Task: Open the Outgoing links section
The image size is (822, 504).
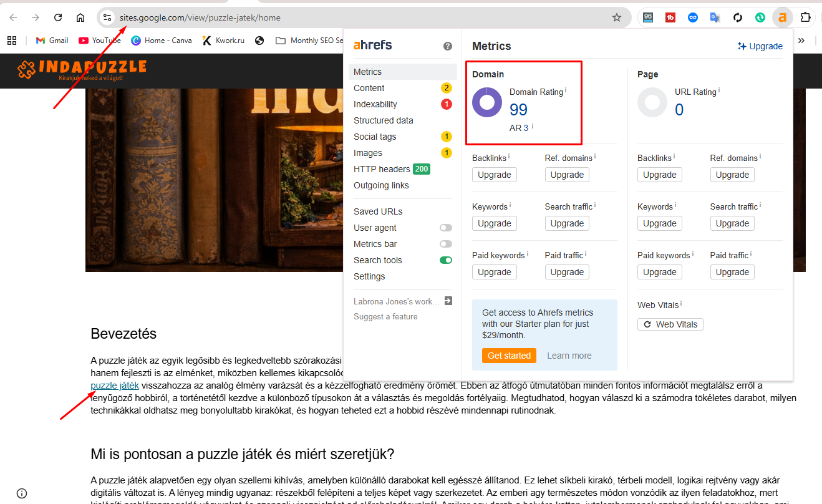Action: (381, 185)
